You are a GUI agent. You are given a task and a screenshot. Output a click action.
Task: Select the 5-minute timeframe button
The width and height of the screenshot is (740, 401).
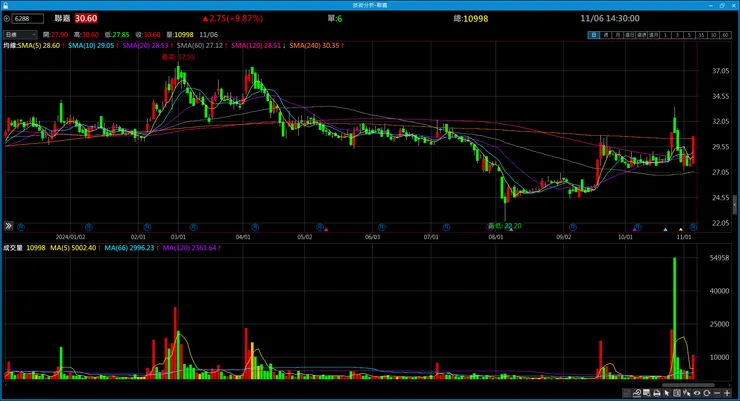point(689,35)
